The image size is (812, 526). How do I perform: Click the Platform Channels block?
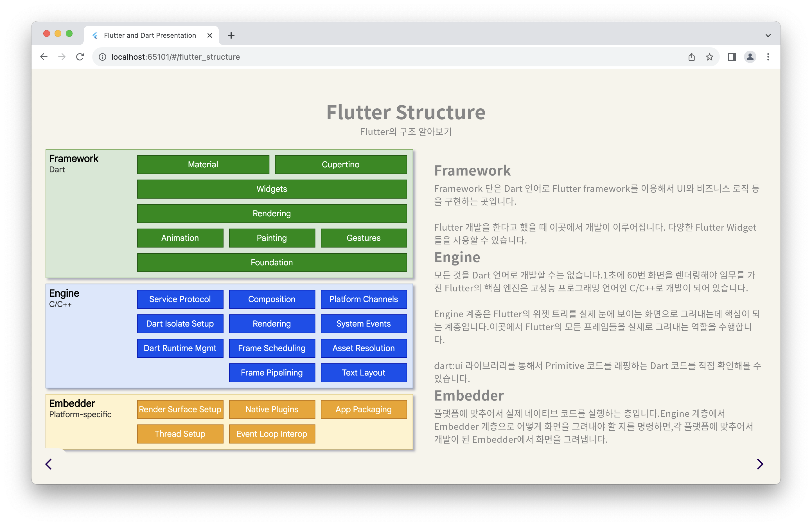coord(364,299)
